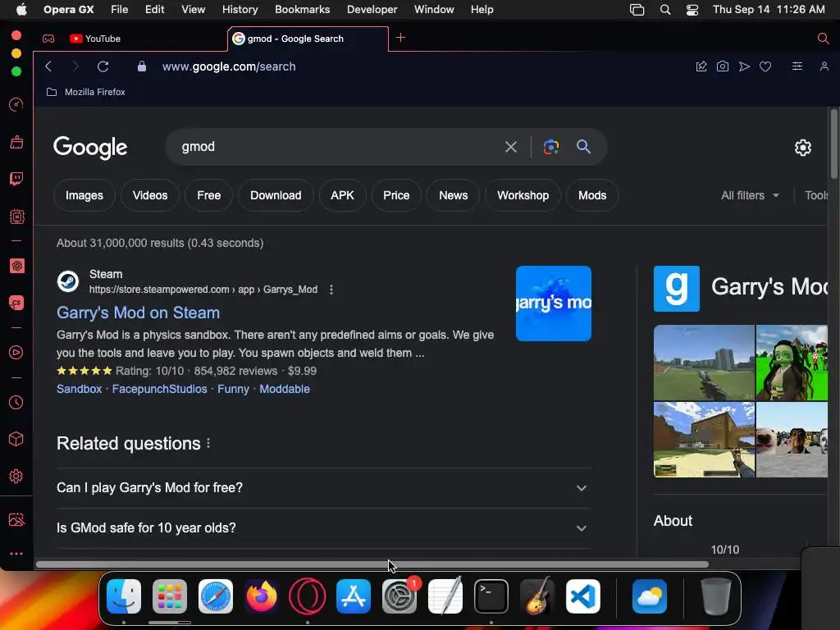Open the Steam result's three-dot menu

(x=331, y=290)
